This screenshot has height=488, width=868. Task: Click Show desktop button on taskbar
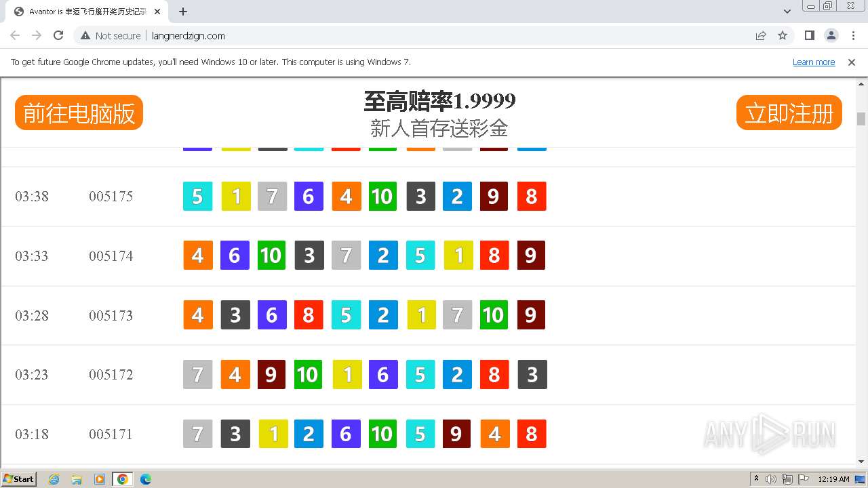click(x=861, y=479)
